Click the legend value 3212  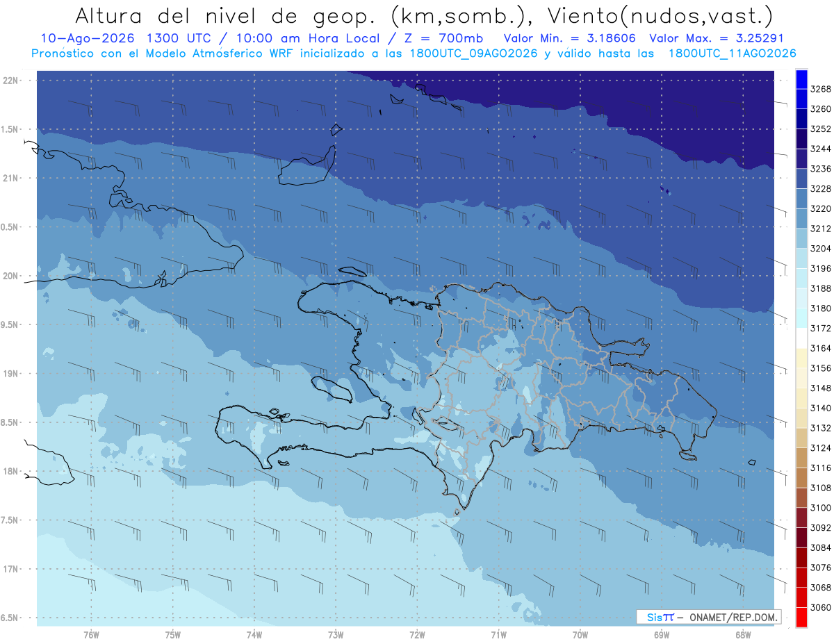point(821,229)
